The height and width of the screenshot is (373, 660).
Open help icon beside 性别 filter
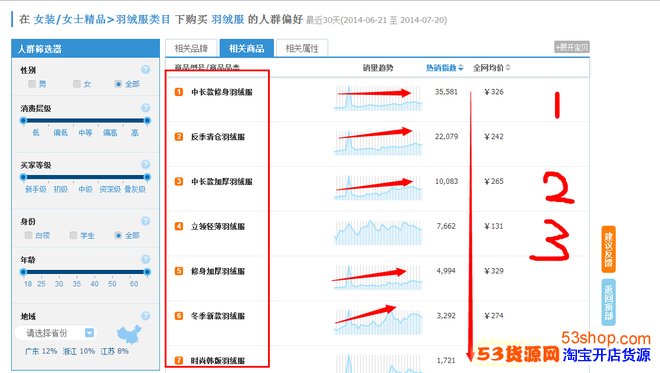click(x=146, y=69)
